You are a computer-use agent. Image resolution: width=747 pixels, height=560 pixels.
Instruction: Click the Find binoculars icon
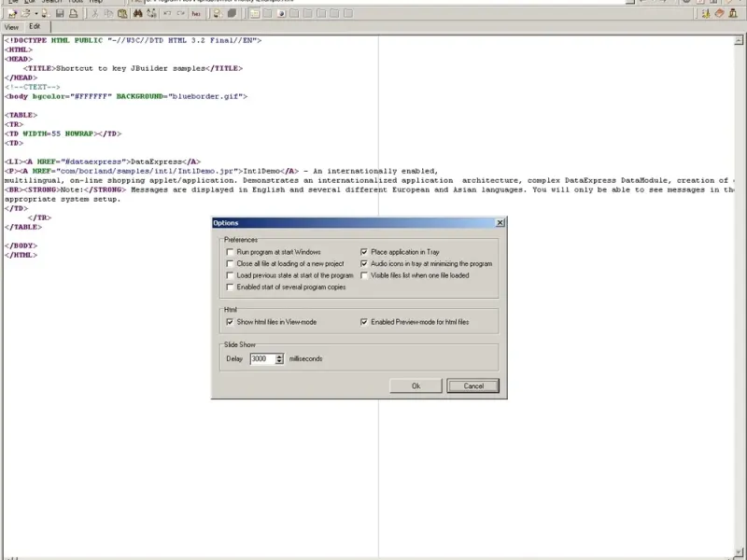(x=137, y=14)
